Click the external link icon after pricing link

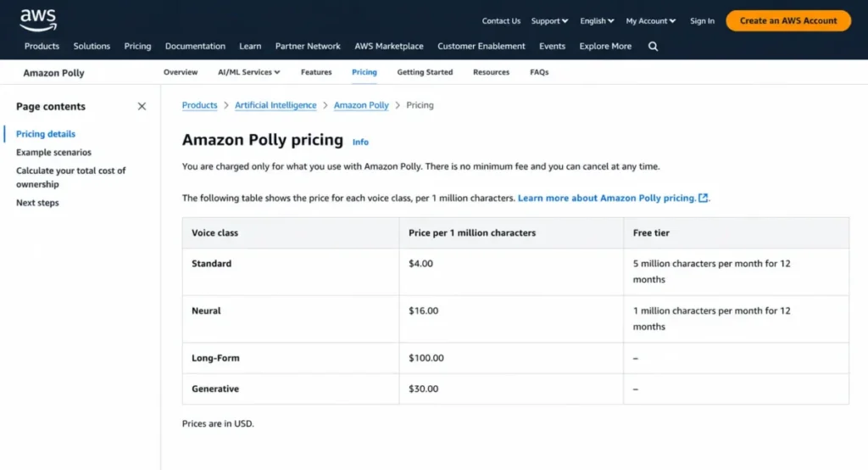click(703, 198)
